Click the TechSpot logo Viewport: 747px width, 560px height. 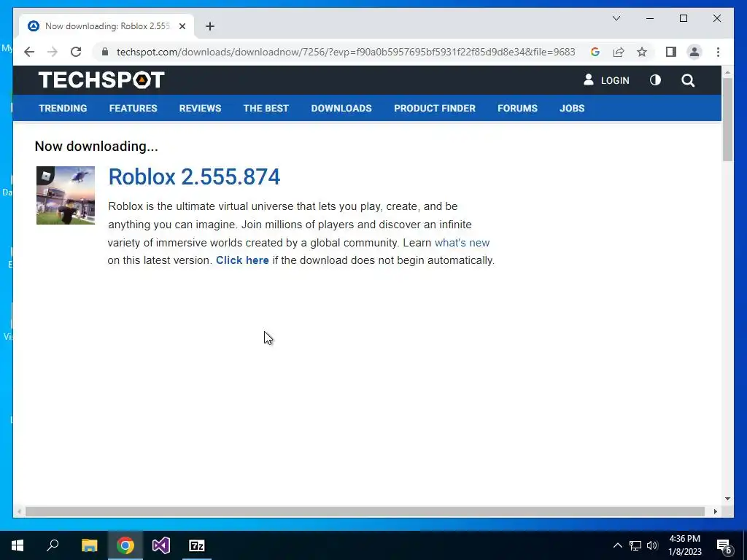(101, 80)
